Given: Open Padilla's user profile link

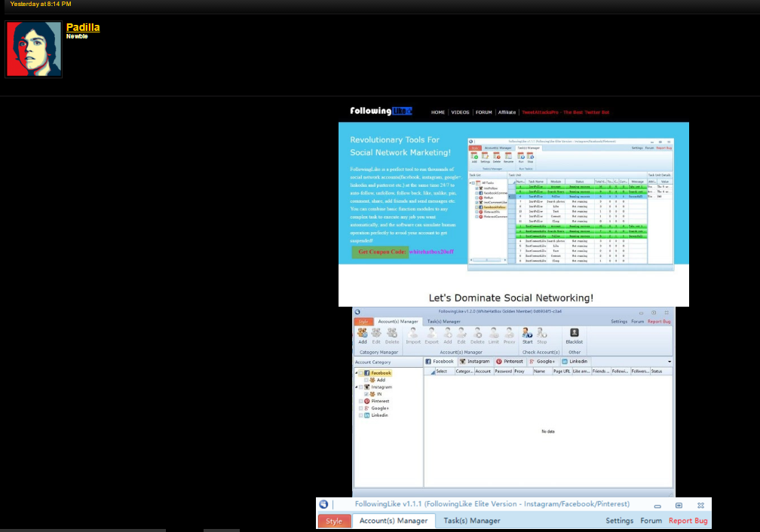Looking at the screenshot, I should click(x=83, y=27).
